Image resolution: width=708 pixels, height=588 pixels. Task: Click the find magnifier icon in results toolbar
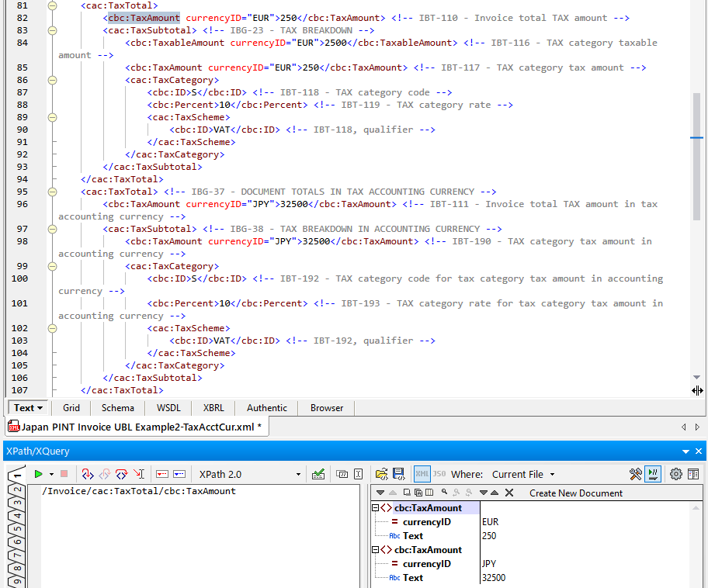[444, 493]
